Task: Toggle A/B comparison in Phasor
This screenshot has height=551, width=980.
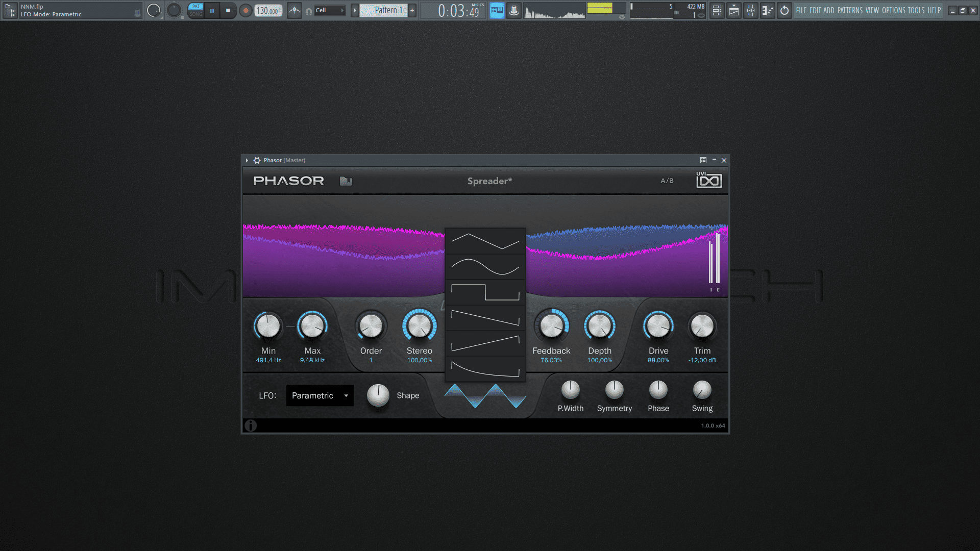Action: pos(667,181)
